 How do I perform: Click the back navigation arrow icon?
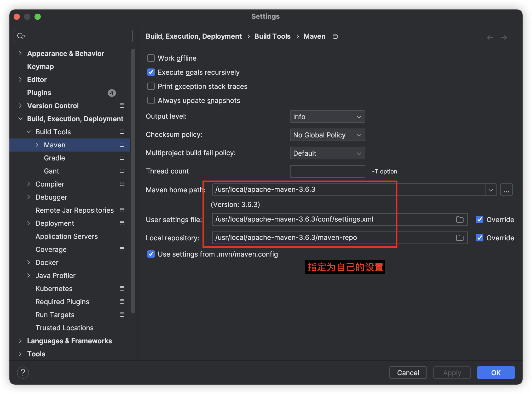coord(490,38)
